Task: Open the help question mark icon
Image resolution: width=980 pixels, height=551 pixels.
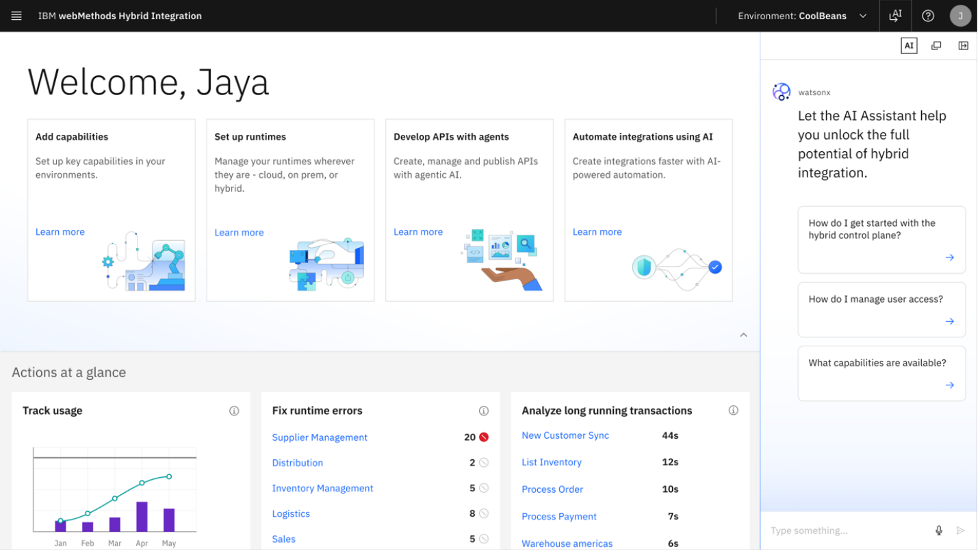Action: (x=929, y=16)
